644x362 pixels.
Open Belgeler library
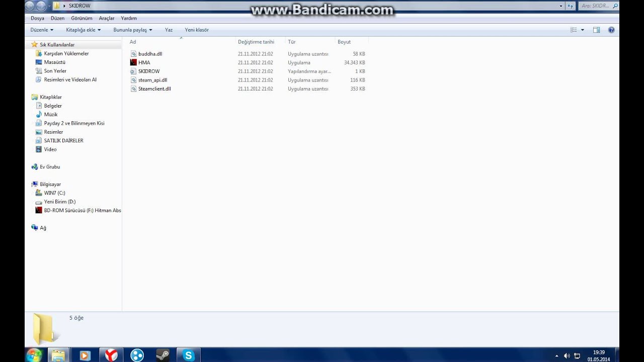point(53,106)
